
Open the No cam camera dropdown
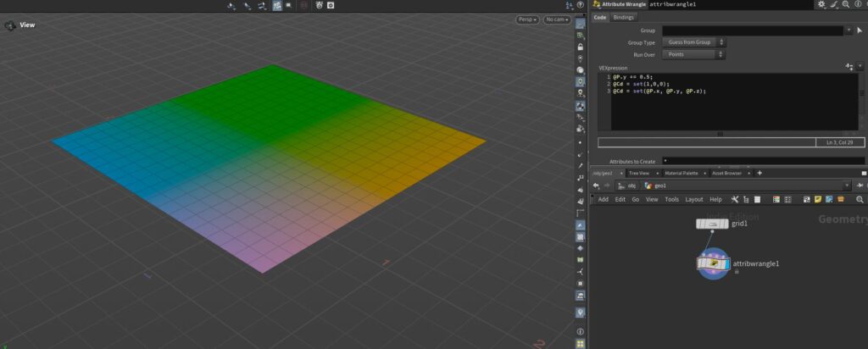click(x=557, y=19)
